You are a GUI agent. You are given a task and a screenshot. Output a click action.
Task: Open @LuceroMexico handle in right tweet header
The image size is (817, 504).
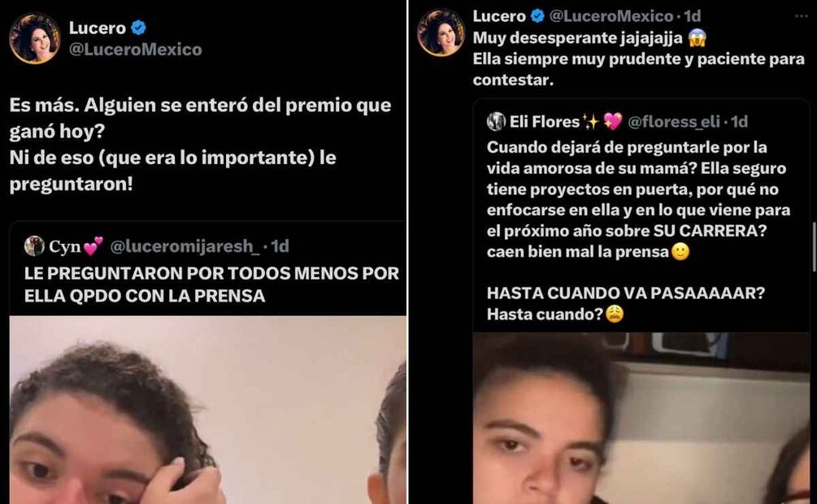tap(611, 16)
